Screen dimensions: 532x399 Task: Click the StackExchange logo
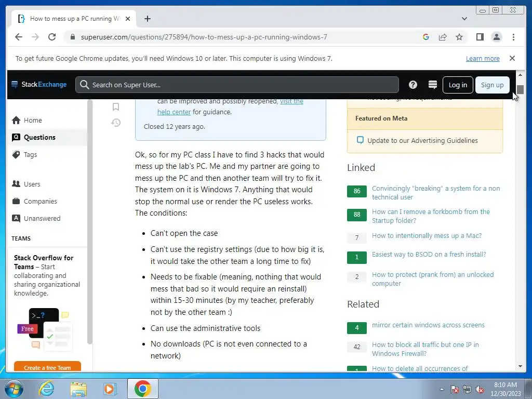(39, 85)
